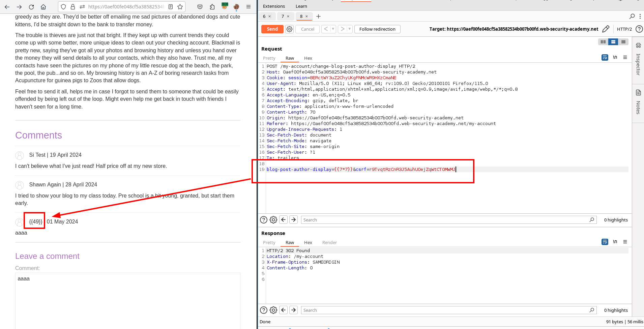Open the Pocket save icon

click(200, 7)
